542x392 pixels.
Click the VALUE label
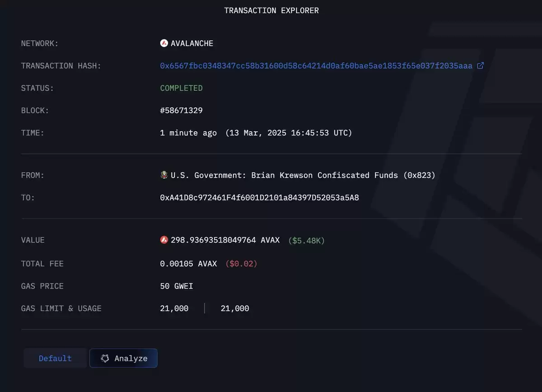33,240
